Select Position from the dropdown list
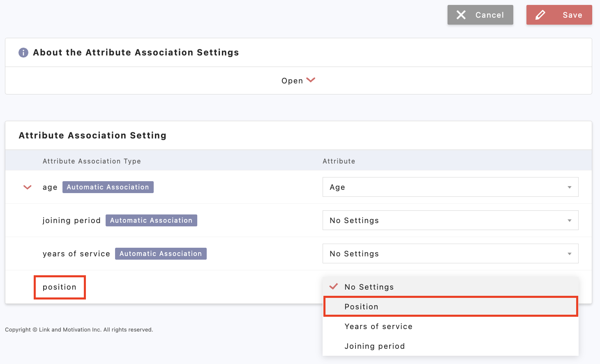 point(361,306)
